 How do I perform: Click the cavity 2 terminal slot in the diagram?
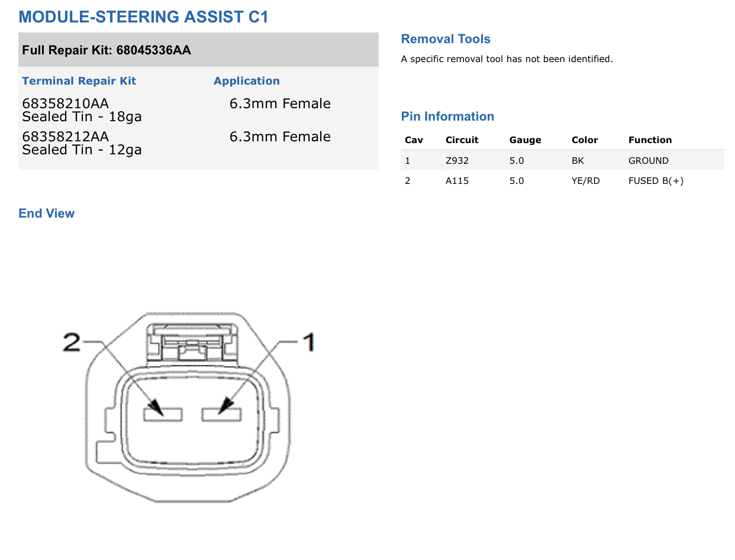point(163,415)
